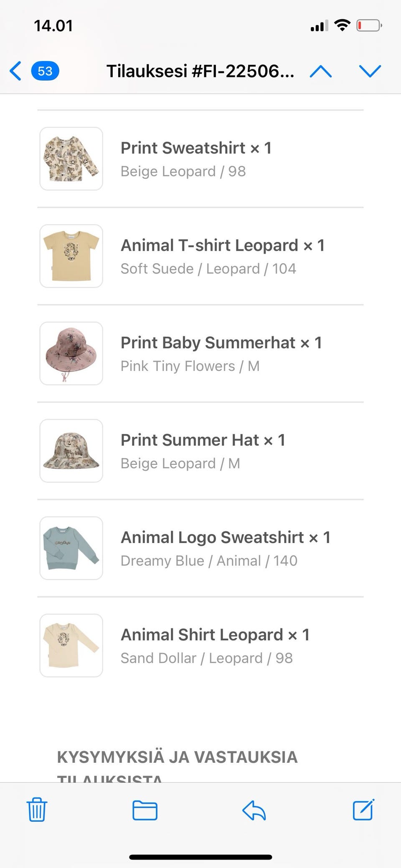Tap the Wi-Fi status icon
401x868 pixels.
coord(342,25)
